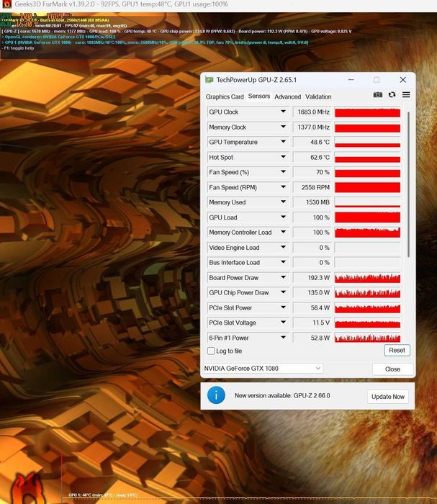Click the Memory Controller Load graph
Screen dimensions: 437x504
click(x=367, y=233)
